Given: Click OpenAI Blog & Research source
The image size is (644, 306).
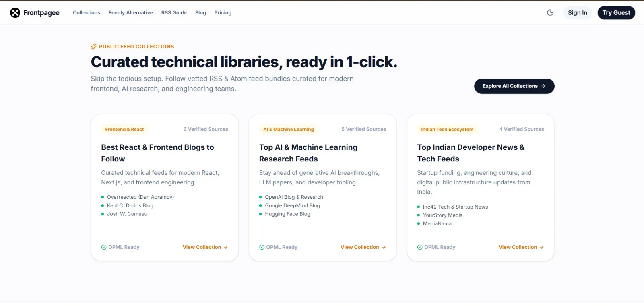Looking at the screenshot, I should coord(294,197).
